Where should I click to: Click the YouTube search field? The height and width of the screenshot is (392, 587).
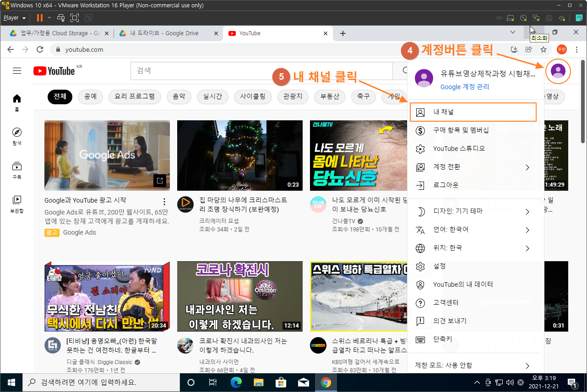262,71
